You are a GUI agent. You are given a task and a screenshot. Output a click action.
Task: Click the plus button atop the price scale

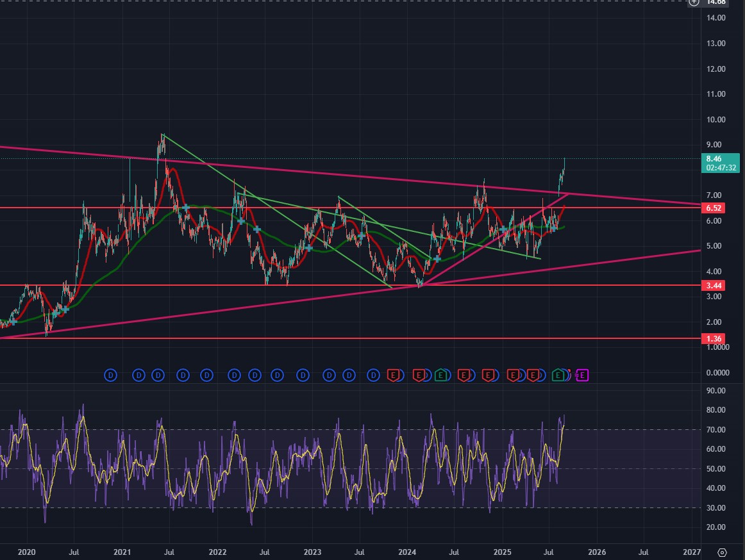click(x=693, y=2)
